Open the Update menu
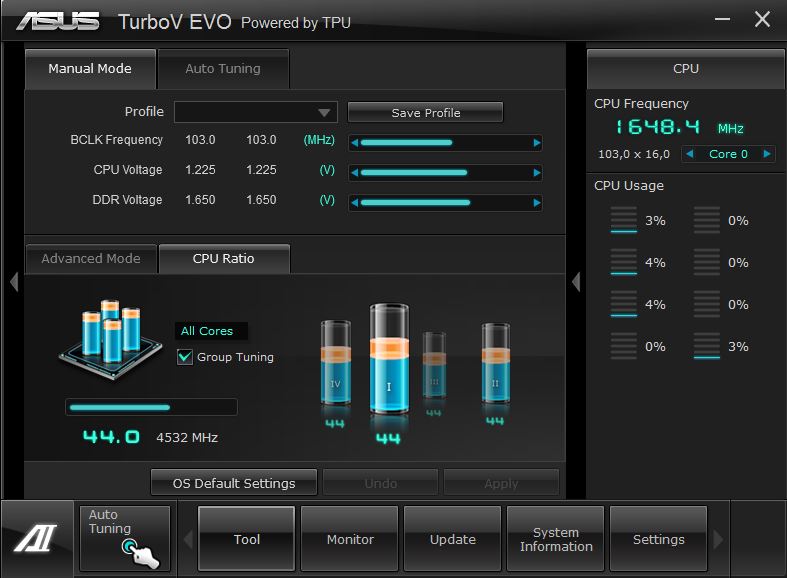Image resolution: width=787 pixels, height=578 pixels. tap(453, 539)
